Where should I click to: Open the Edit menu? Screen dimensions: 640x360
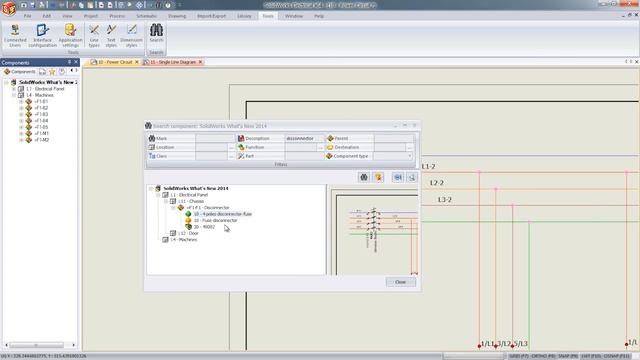click(x=47, y=16)
